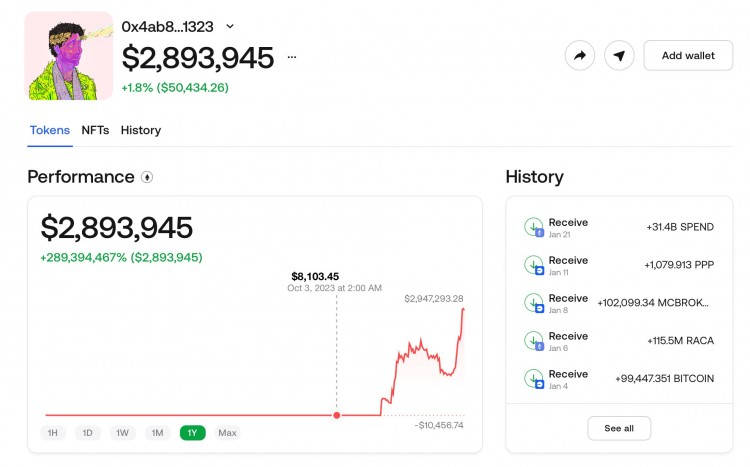The height and width of the screenshot is (467, 750).
Task: Click the RACA receive transaction icon
Action: tap(534, 341)
